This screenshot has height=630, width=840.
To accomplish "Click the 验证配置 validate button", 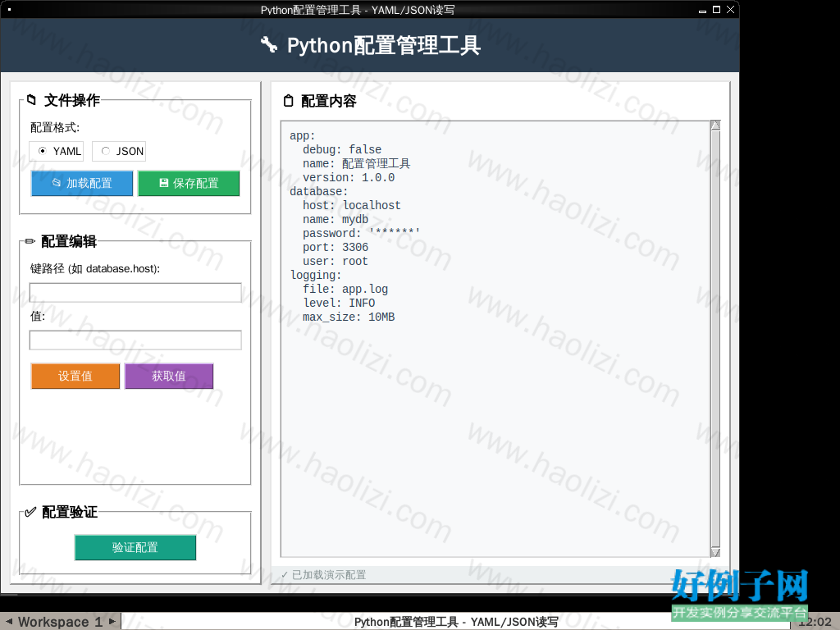I will coord(135,547).
